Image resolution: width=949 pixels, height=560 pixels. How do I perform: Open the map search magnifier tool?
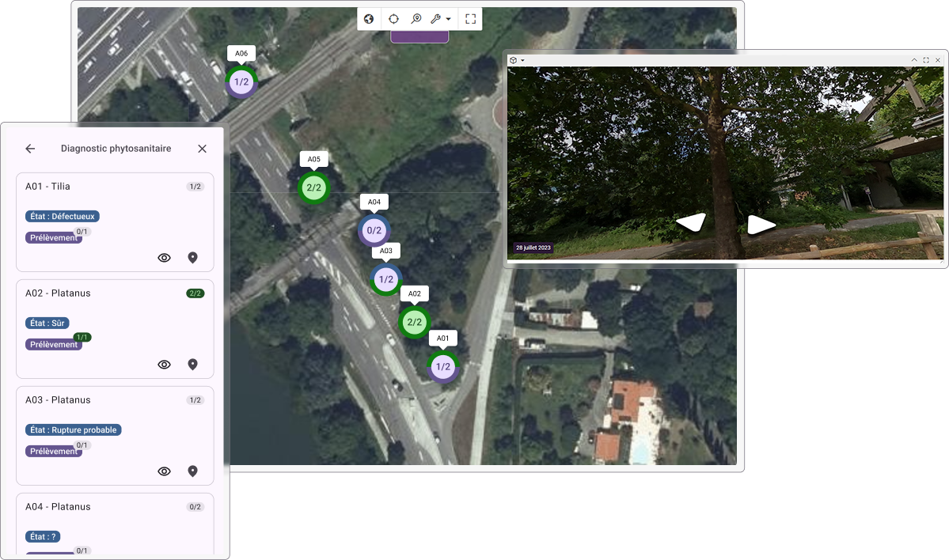[x=416, y=19]
